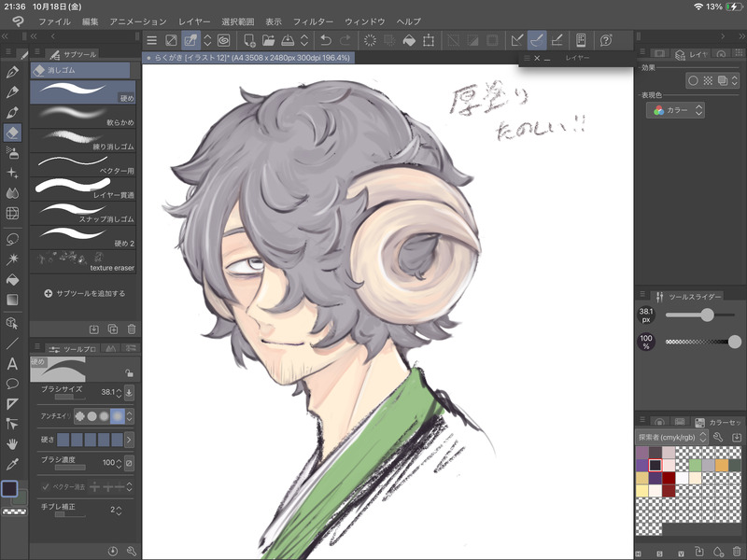Select the Fill bucket tool in left toolbar
Screen dimensions: 747x560
tap(12, 279)
